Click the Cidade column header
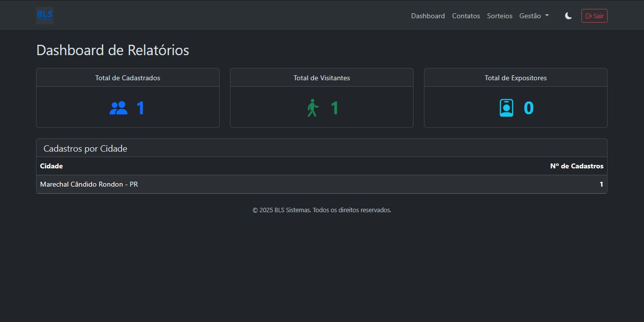 pyautogui.click(x=51, y=166)
